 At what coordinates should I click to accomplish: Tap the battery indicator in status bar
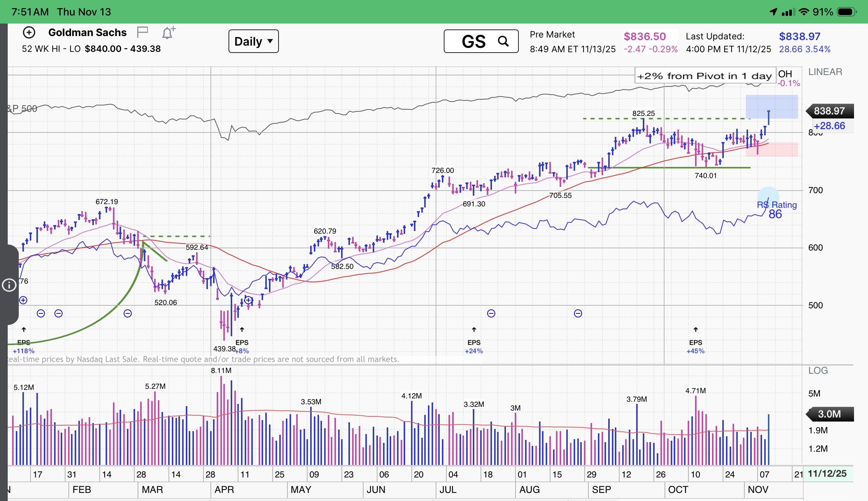pyautogui.click(x=846, y=12)
